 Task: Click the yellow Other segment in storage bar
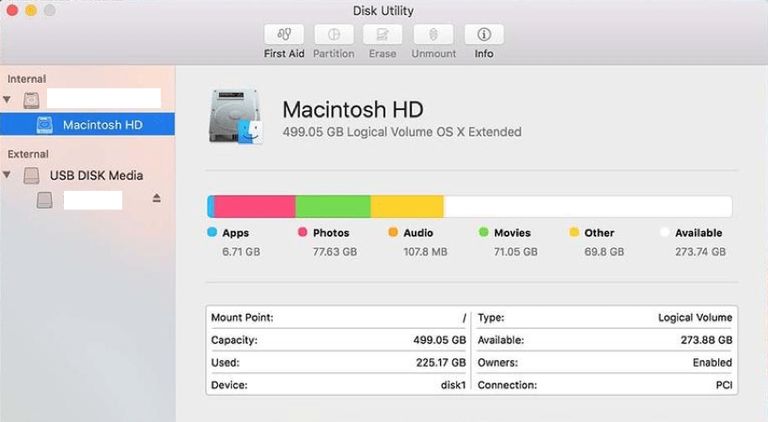[x=406, y=207]
